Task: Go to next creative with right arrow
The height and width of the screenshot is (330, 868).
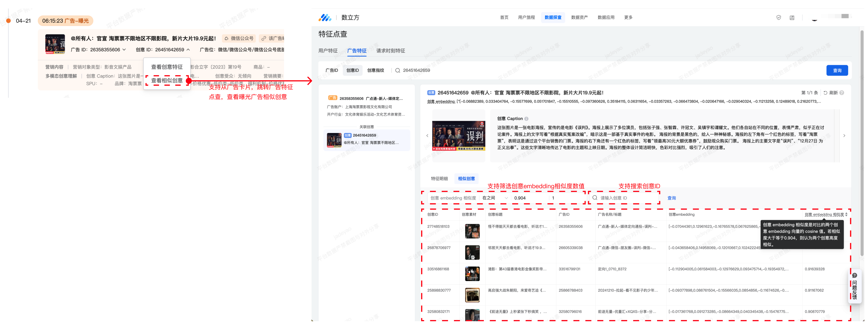Action: coord(844,135)
